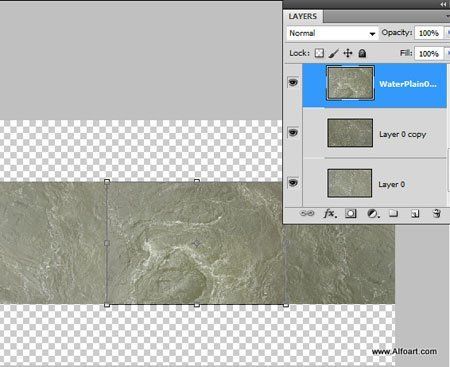Add a layer mask
The image size is (450, 367).
350,214
